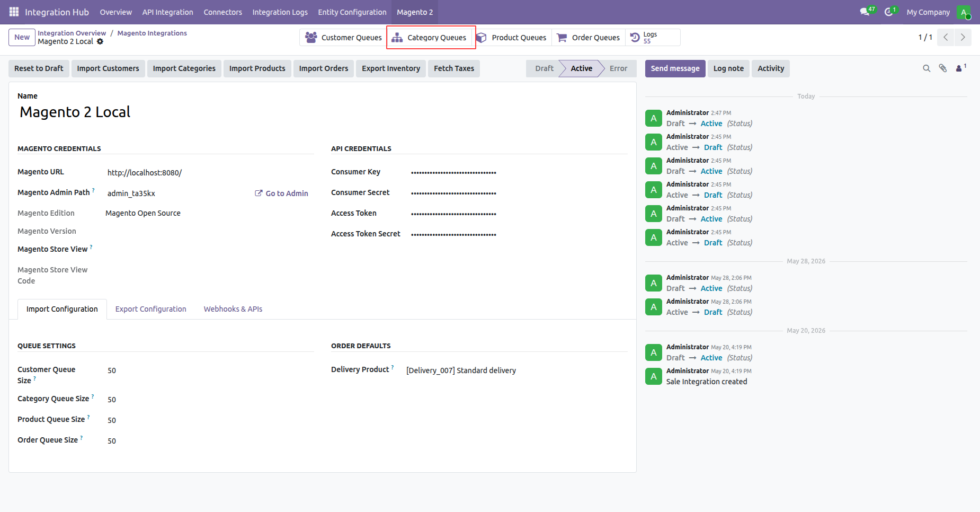Image resolution: width=980 pixels, height=512 pixels.
Task: Edit the Magento URL field
Action: [211, 173]
